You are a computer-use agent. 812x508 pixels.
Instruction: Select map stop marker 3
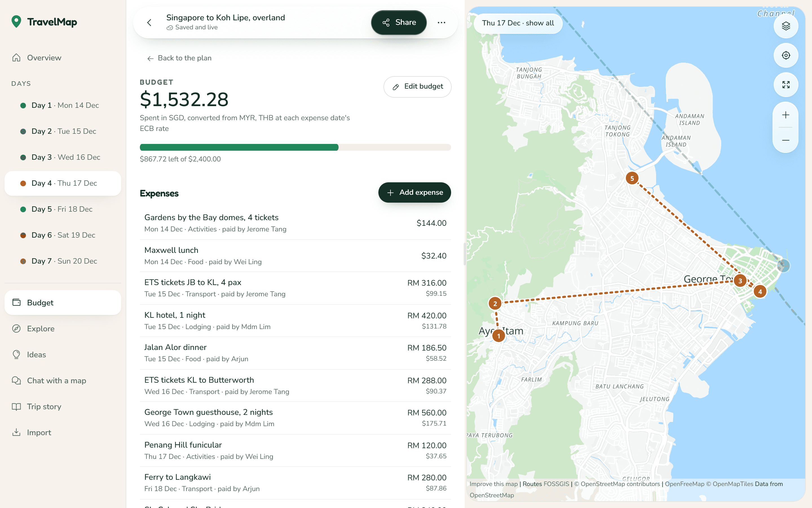pos(740,281)
